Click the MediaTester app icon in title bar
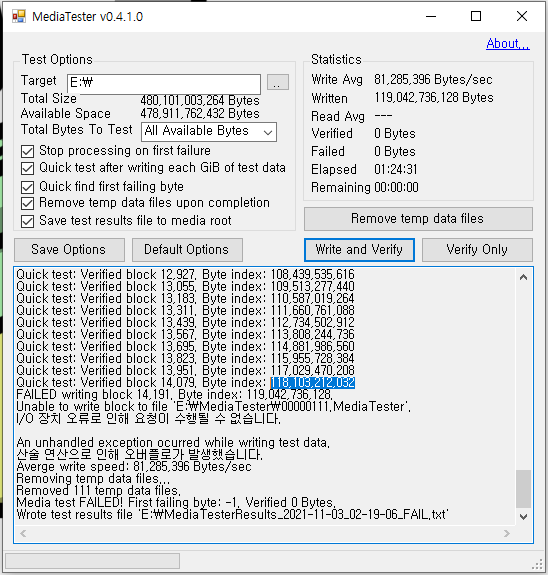The image size is (548, 575). click(18, 17)
